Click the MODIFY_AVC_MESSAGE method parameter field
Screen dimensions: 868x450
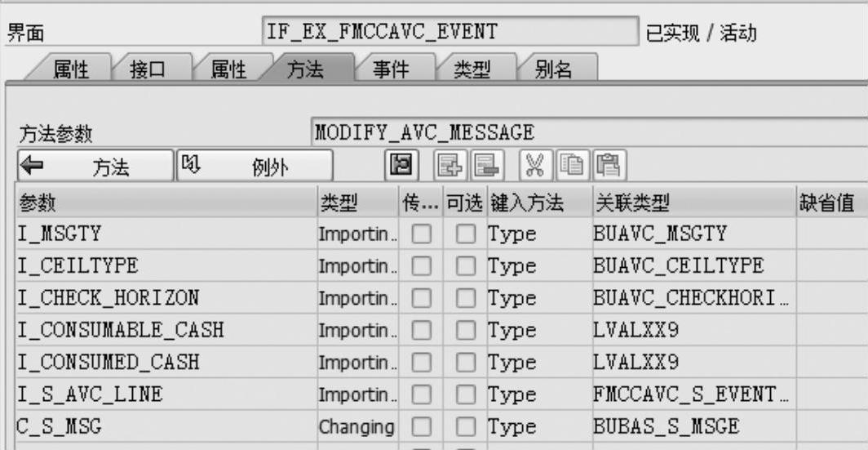click(587, 131)
